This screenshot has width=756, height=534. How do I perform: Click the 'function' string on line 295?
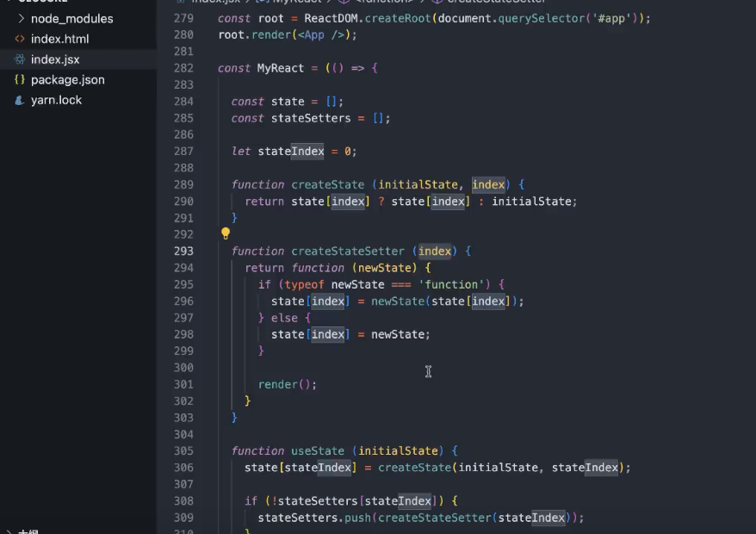451,284
